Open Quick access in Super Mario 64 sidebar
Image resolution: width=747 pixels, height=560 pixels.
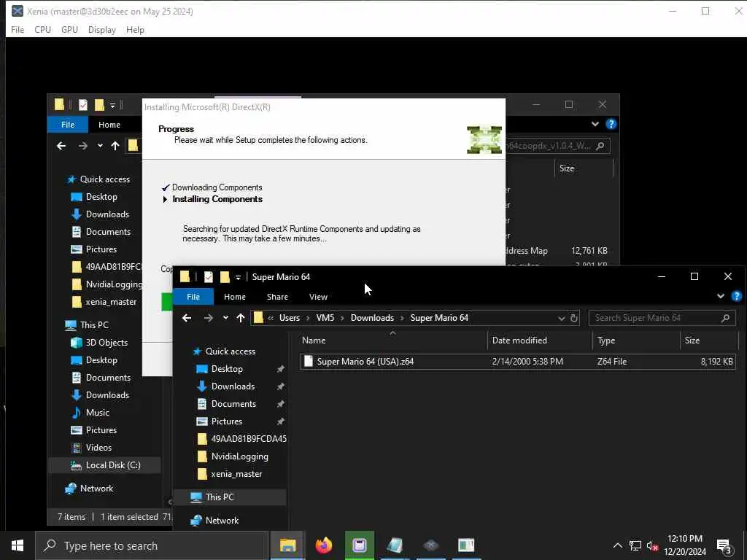pos(230,351)
